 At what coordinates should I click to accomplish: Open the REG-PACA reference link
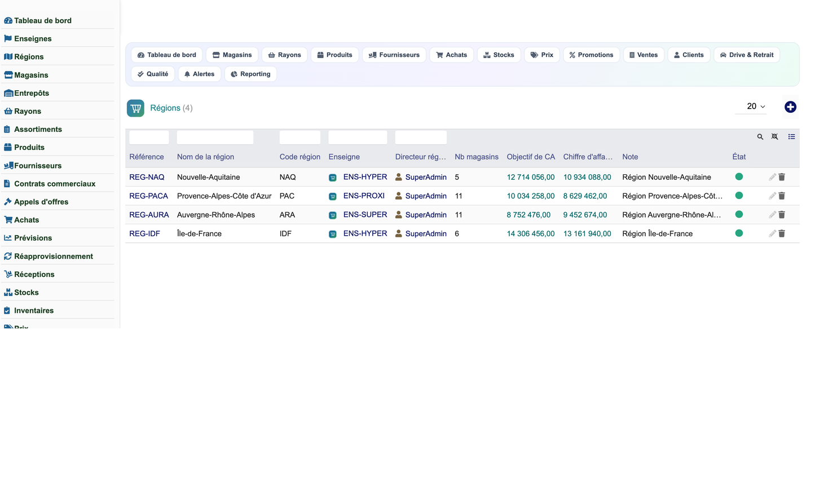point(148,196)
